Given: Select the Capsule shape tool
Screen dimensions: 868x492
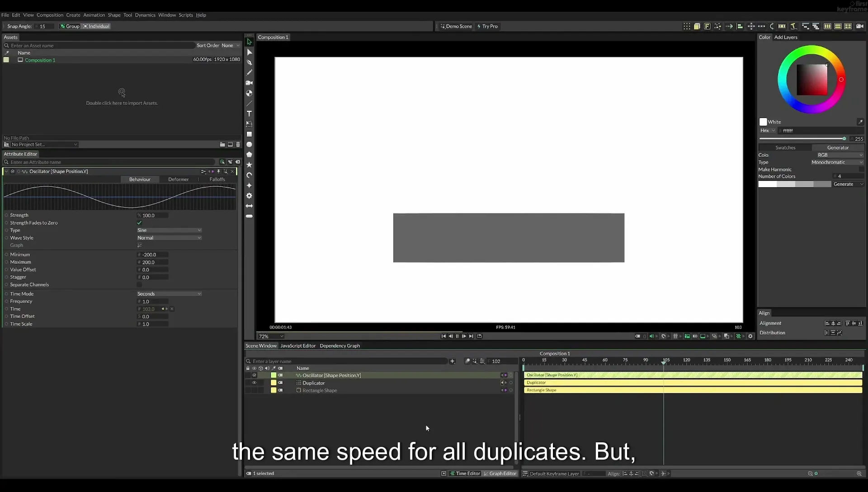Looking at the screenshot, I should coord(249,216).
